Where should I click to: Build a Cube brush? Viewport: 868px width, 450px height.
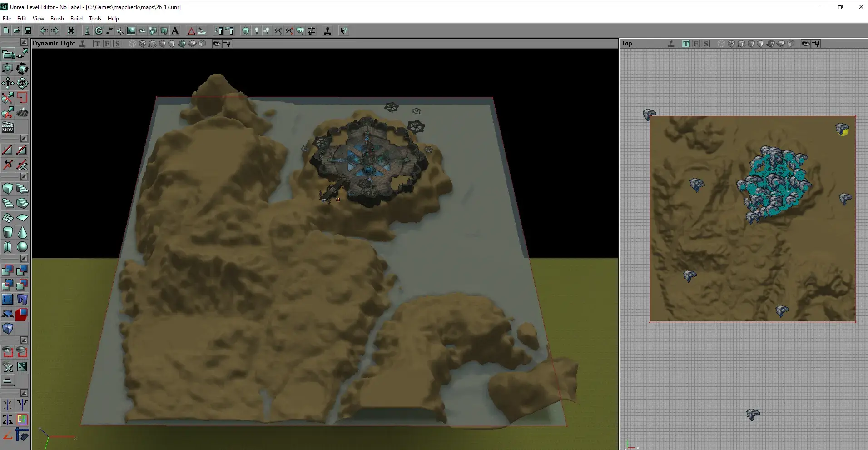coord(8,189)
